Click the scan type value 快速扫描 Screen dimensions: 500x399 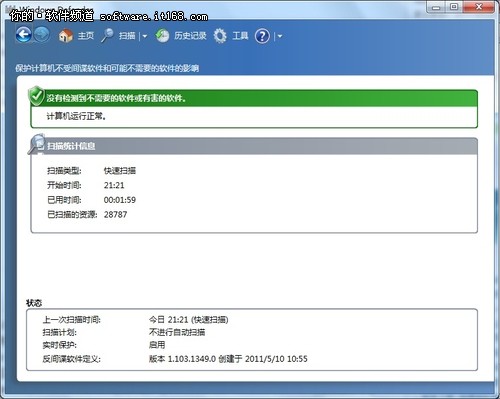tap(120, 171)
